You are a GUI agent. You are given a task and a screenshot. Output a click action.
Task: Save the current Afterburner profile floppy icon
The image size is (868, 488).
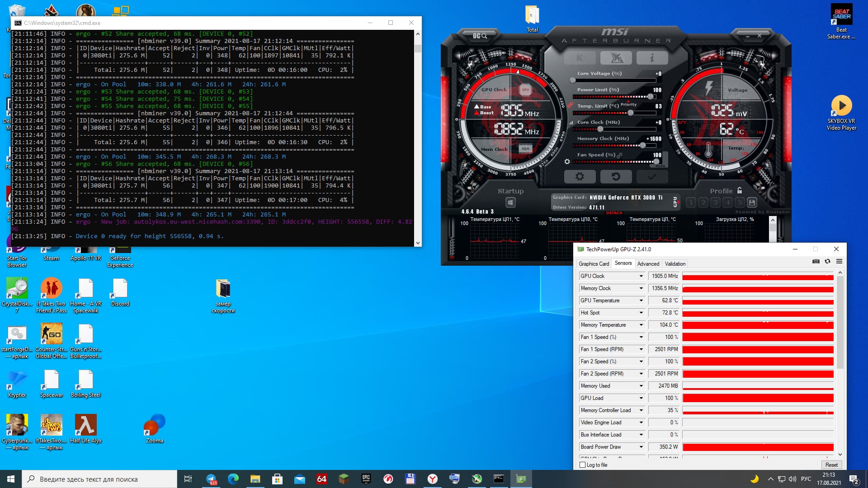pos(752,202)
